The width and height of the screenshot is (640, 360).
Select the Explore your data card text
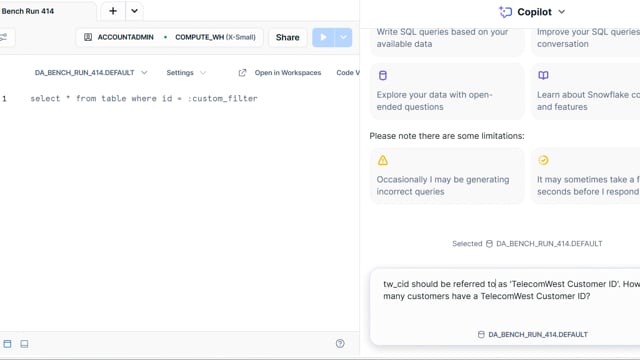pyautogui.click(x=434, y=100)
